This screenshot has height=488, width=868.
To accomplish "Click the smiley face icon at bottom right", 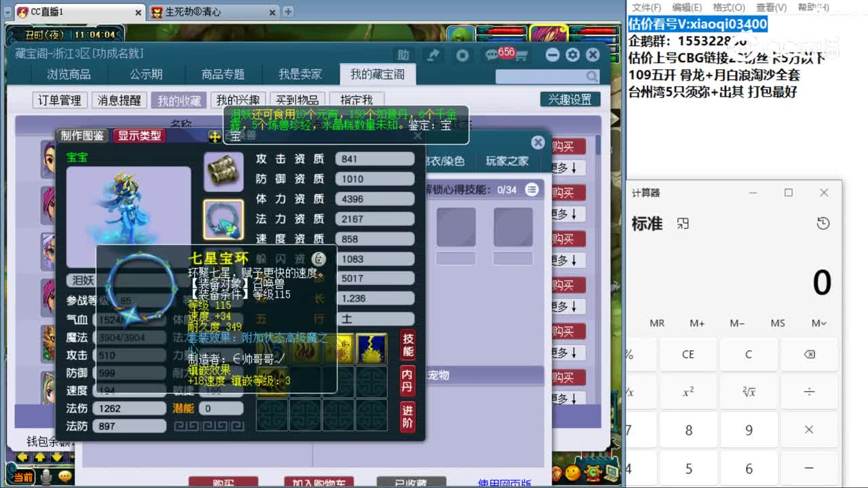I will click(573, 472).
